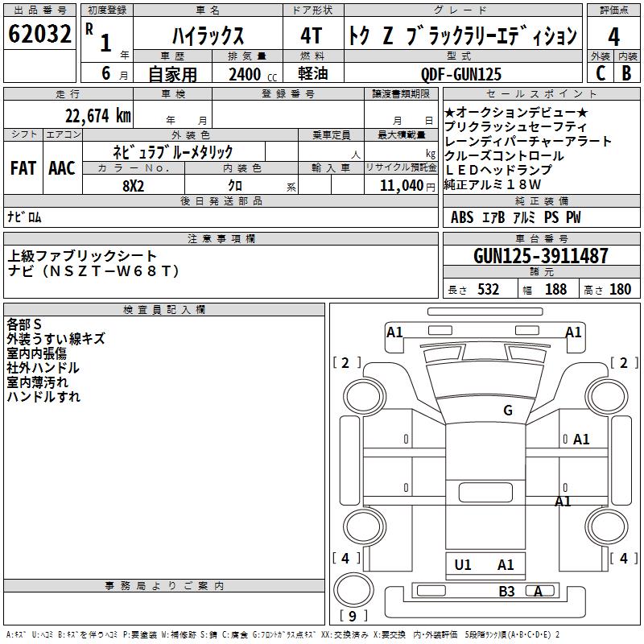
Task: Select interior color クロ
Action: pos(235,186)
